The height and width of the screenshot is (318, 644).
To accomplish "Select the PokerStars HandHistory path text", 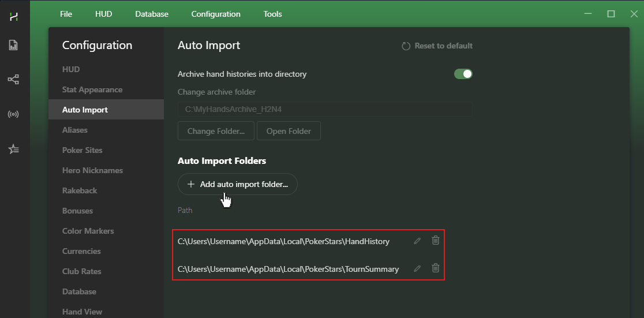I will [x=283, y=241].
